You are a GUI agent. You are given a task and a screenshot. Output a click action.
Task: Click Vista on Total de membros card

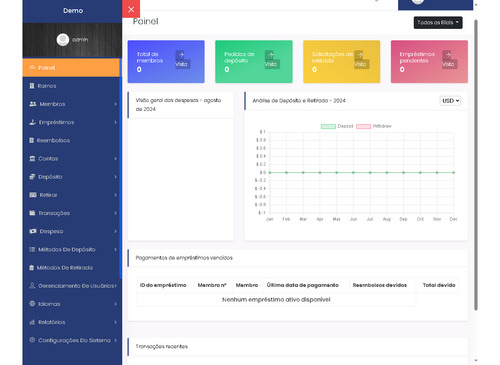tap(181, 64)
